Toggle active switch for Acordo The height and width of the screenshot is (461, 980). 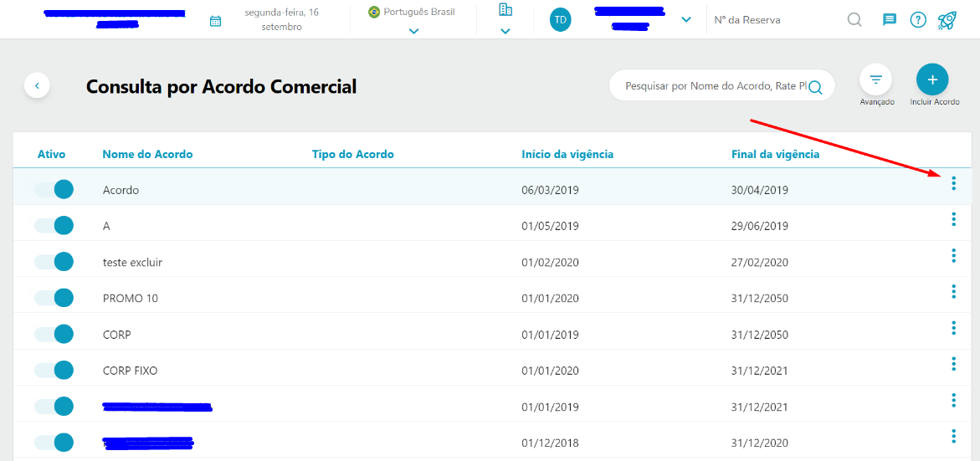54,189
